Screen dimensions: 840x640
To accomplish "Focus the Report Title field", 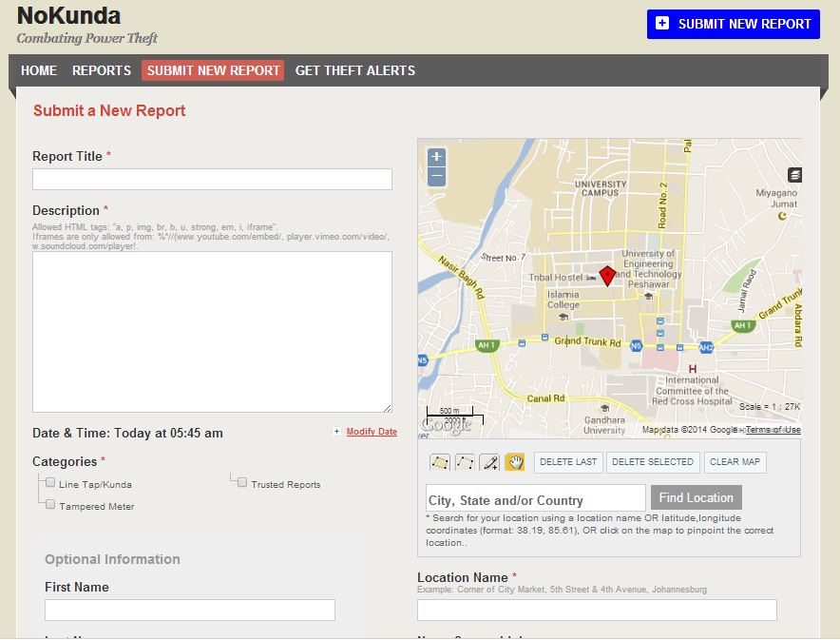I will [212, 179].
